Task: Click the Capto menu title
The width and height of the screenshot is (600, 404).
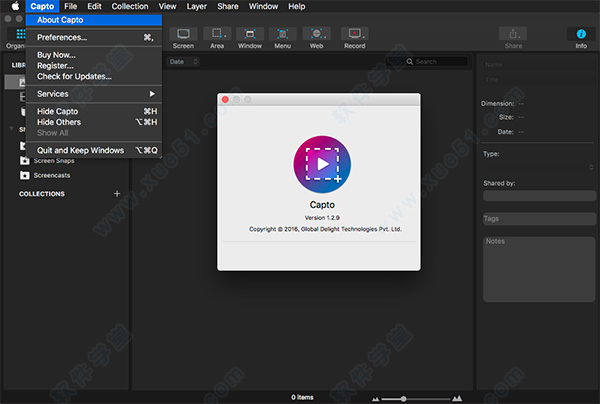Action: [x=42, y=6]
